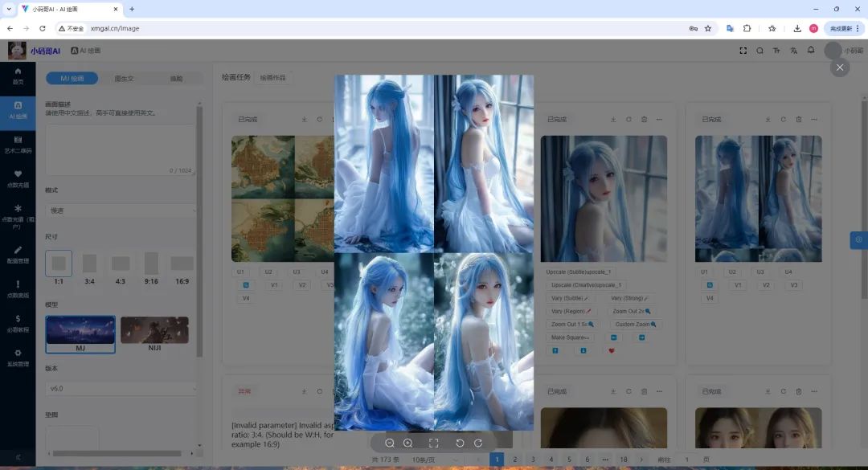This screenshot has width=868, height=470.
Task: Go to page 18 in pagination
Action: (624, 460)
